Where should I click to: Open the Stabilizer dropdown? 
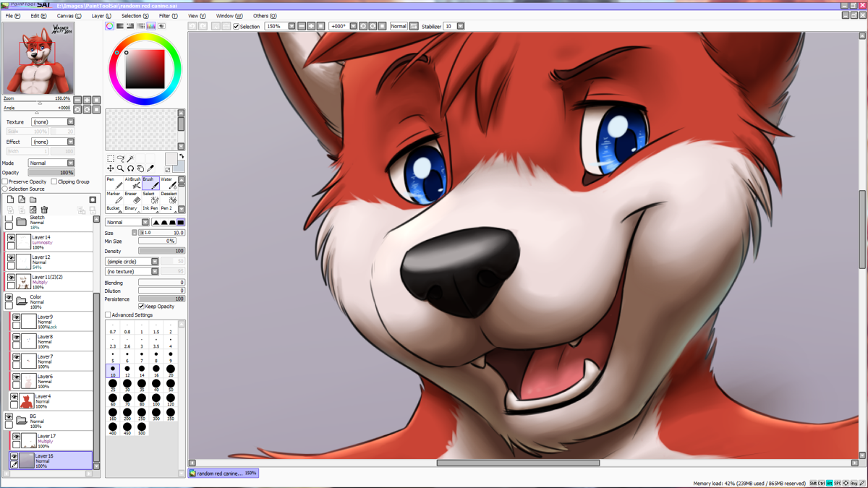tap(460, 26)
